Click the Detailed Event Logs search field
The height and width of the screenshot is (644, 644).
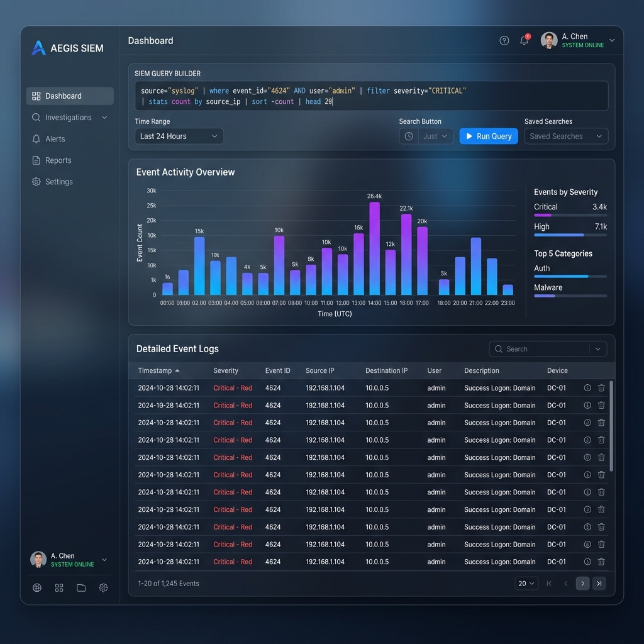[x=539, y=349]
